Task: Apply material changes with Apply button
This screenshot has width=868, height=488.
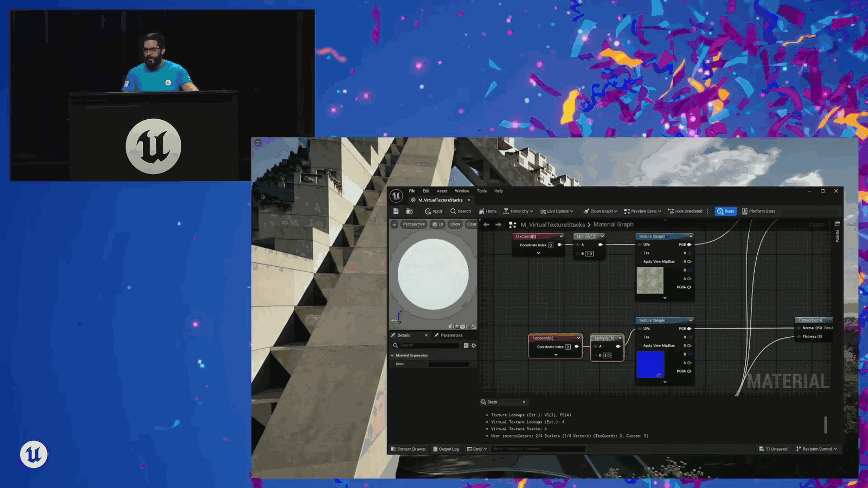Action: (434, 211)
